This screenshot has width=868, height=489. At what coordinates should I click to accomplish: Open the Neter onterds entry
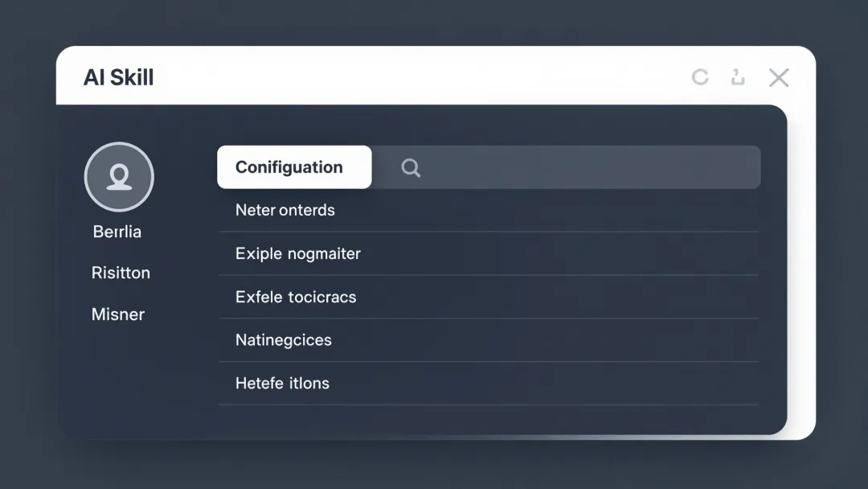click(285, 210)
